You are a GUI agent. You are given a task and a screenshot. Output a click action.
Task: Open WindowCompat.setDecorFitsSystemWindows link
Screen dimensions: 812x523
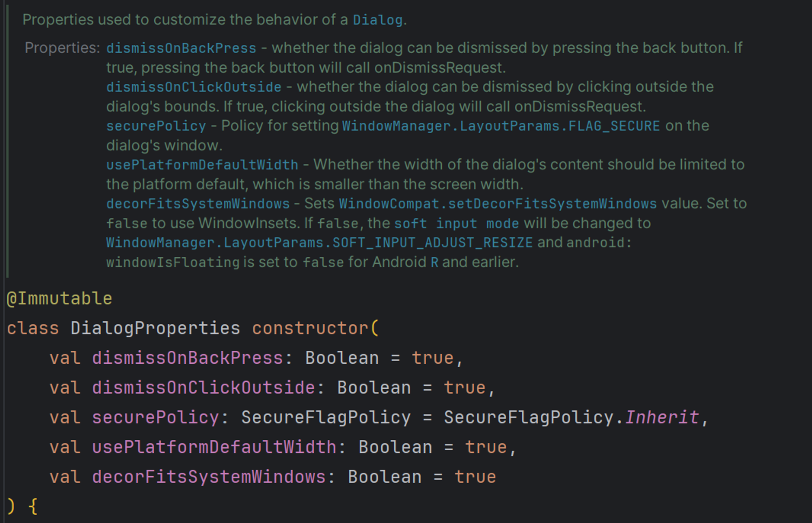click(x=497, y=204)
